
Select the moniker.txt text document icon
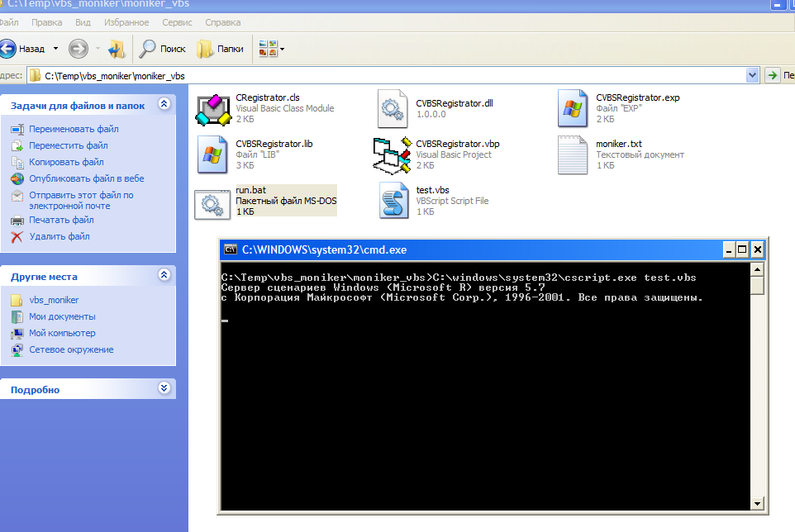pos(573,154)
